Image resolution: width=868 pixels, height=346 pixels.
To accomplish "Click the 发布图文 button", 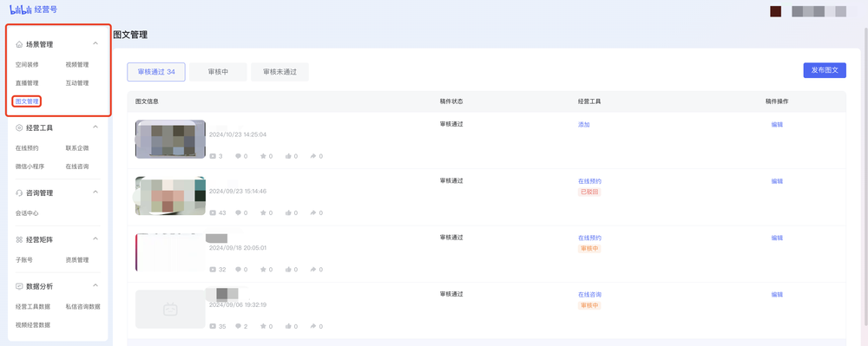I will [825, 70].
